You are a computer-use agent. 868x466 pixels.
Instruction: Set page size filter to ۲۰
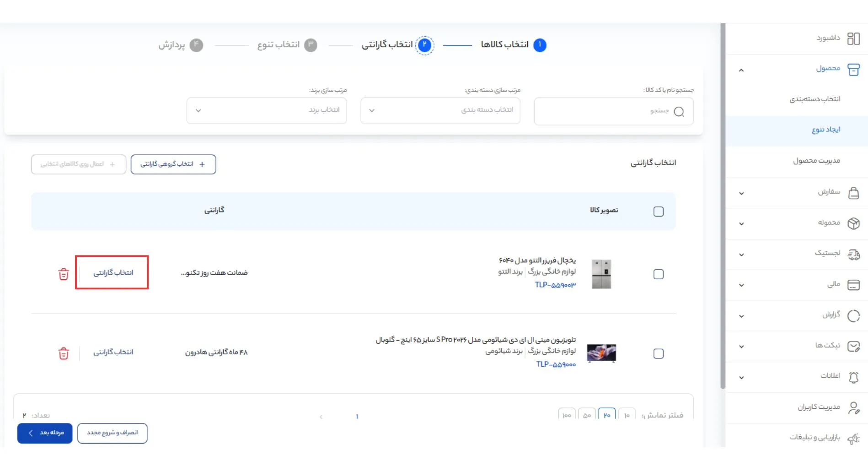[x=607, y=414]
